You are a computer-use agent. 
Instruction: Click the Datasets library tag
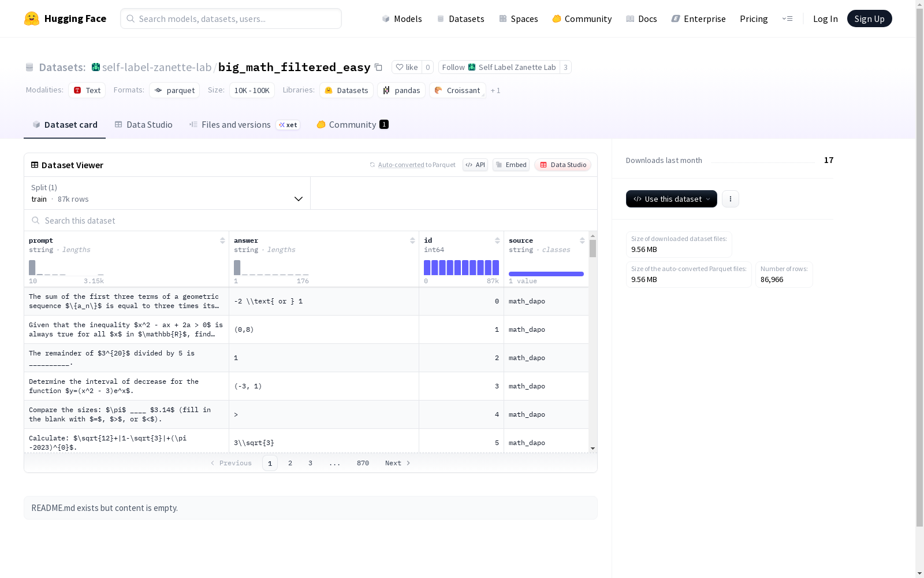[x=346, y=90]
